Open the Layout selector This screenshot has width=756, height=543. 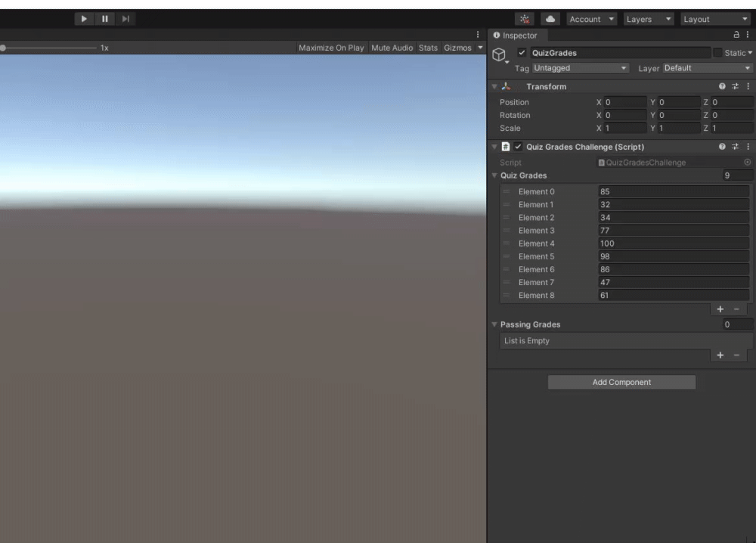[714, 19]
